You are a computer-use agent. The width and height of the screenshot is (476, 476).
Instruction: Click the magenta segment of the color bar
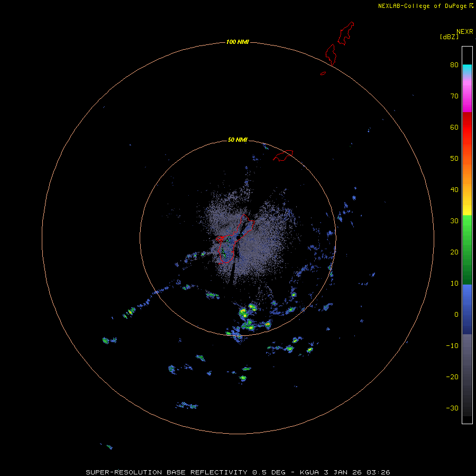pos(467,97)
